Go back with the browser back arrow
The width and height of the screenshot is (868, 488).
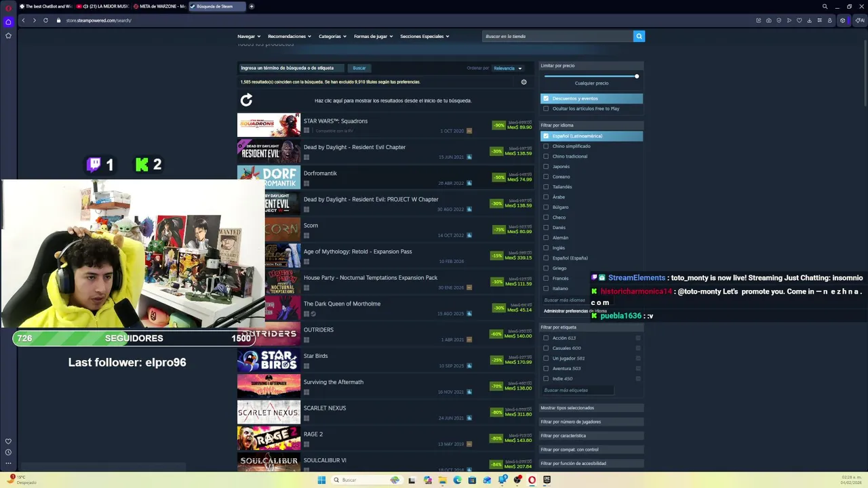pos(23,20)
